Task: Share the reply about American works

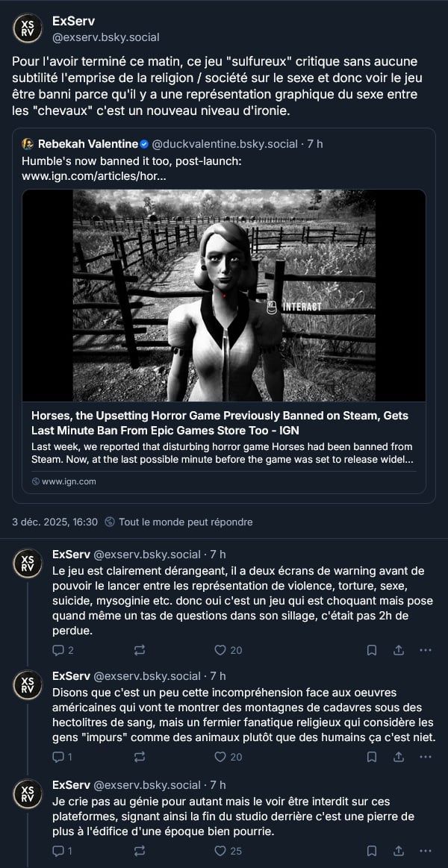Action: tap(399, 756)
